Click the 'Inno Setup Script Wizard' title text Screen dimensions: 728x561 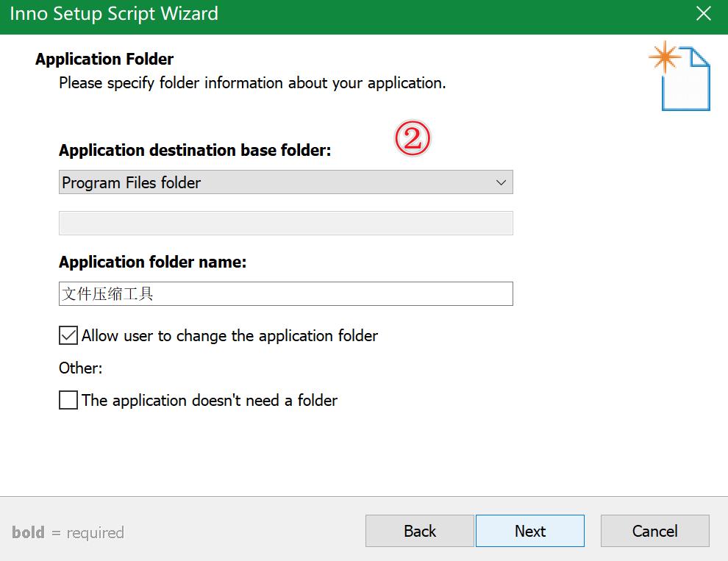[114, 13]
